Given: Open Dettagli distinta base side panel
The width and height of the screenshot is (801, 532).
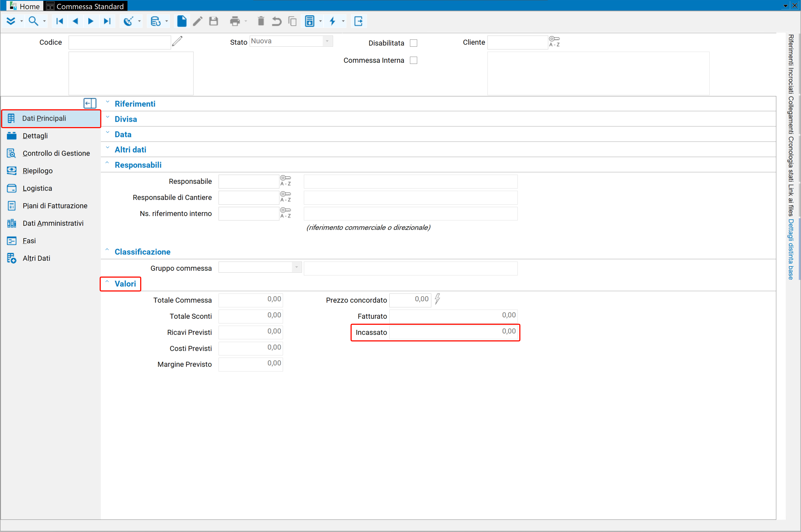Looking at the screenshot, I should 791,249.
